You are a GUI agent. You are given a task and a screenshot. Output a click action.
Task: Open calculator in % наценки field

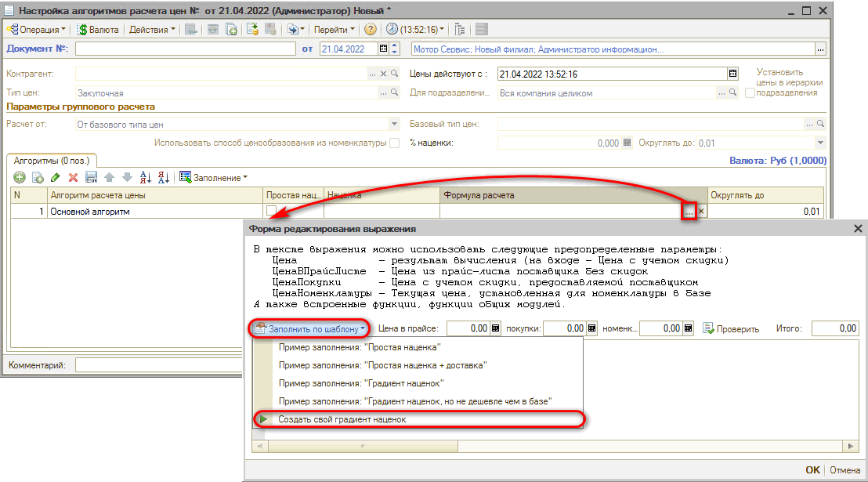(x=627, y=143)
